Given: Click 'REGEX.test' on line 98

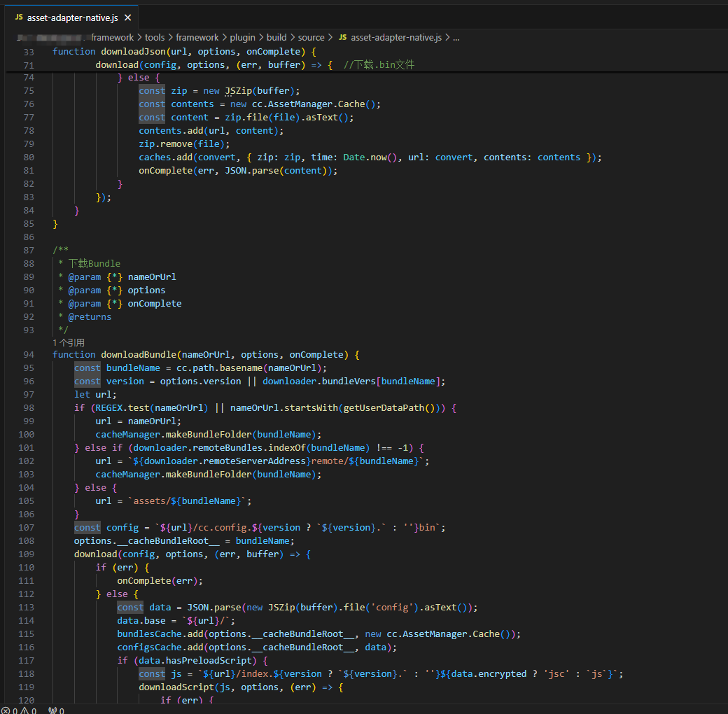Looking at the screenshot, I should 122,407.
